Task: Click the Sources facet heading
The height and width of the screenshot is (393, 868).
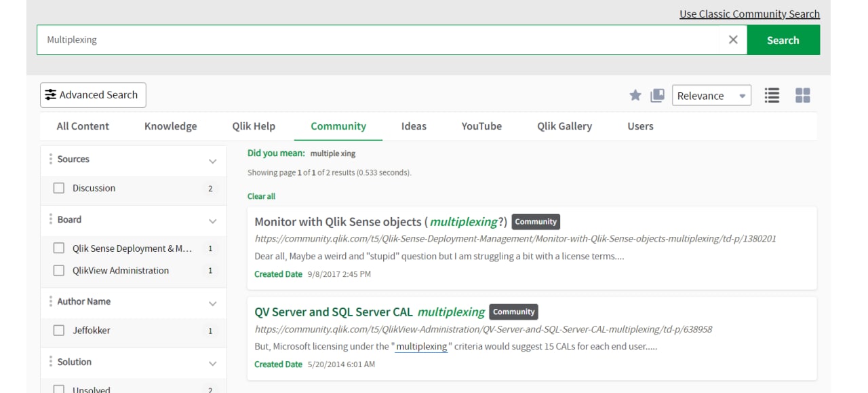Action: point(73,159)
